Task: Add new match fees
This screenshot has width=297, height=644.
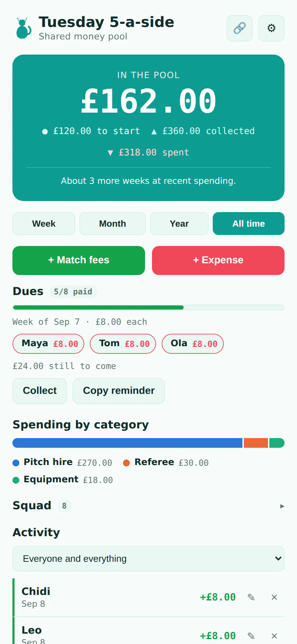Action: point(79,261)
